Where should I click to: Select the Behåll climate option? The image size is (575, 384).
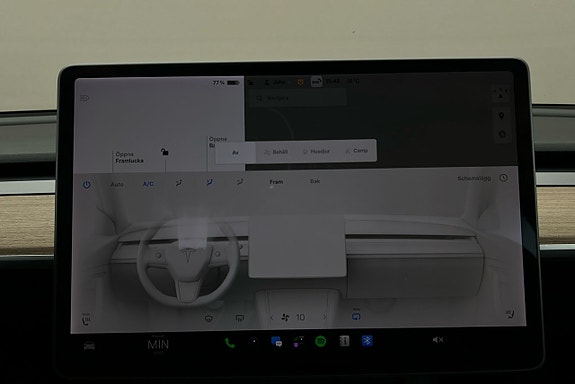[276, 152]
